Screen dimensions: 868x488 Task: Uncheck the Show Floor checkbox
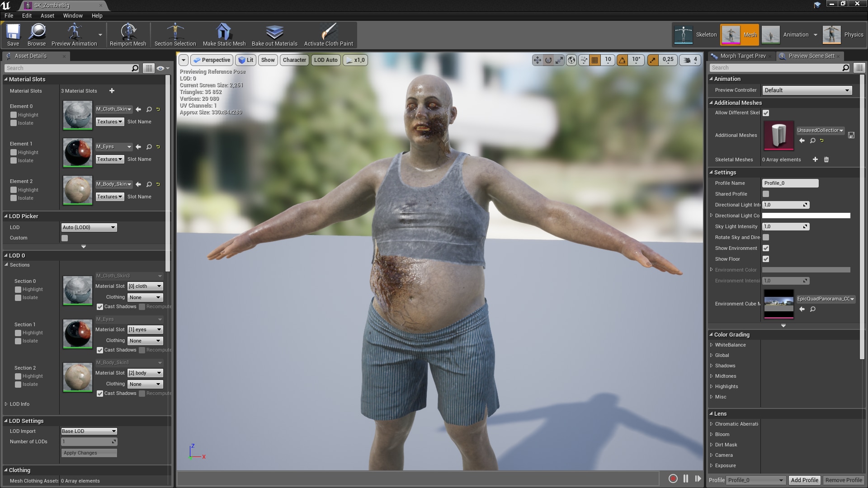[x=766, y=259]
